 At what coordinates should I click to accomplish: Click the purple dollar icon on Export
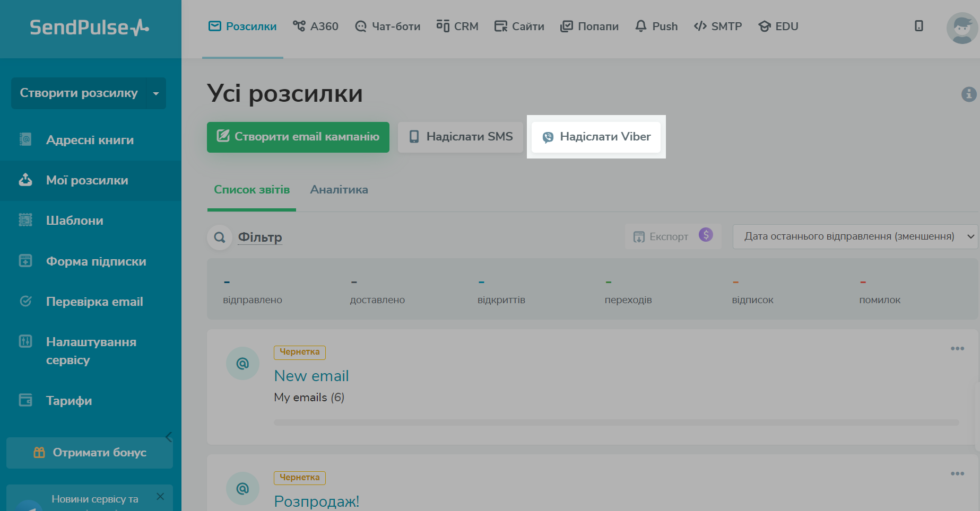(x=705, y=235)
